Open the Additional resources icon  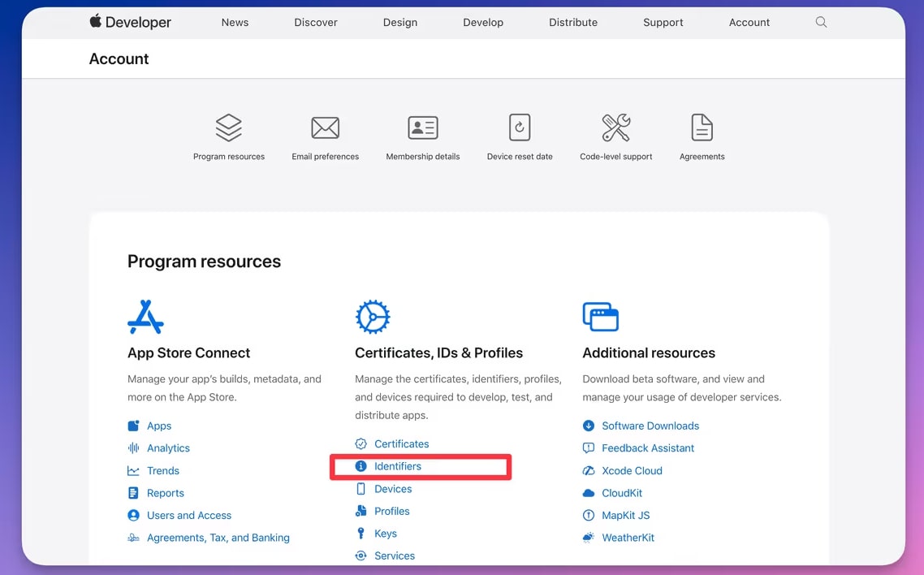[x=601, y=317]
